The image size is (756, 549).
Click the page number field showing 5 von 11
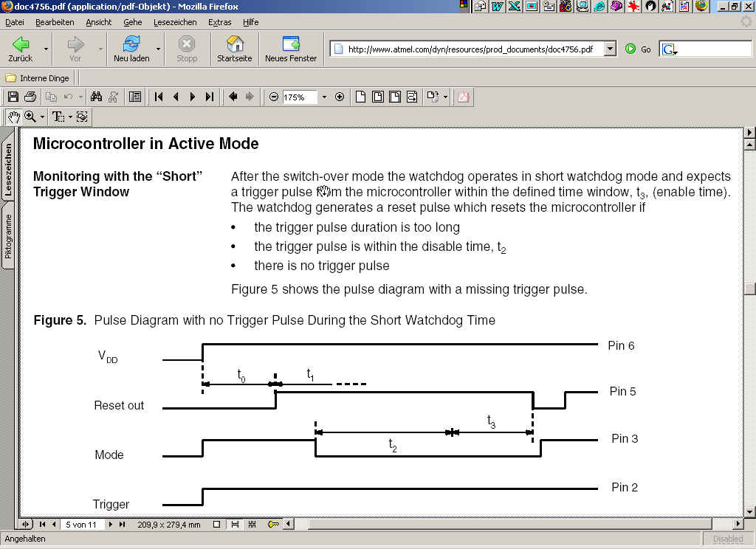[81, 525]
